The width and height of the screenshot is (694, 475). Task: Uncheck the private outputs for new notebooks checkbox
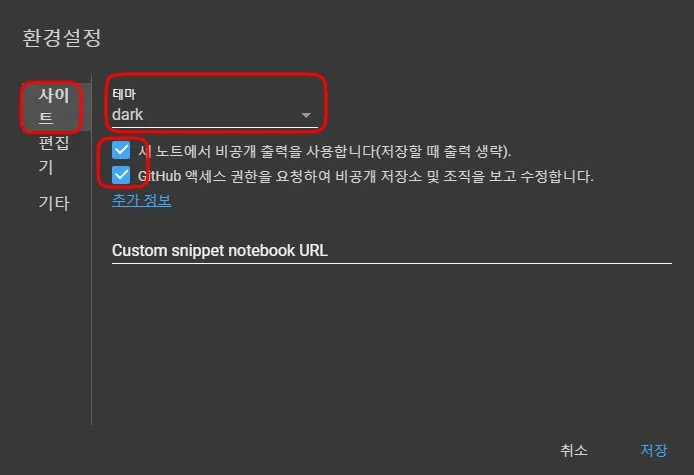(121, 151)
